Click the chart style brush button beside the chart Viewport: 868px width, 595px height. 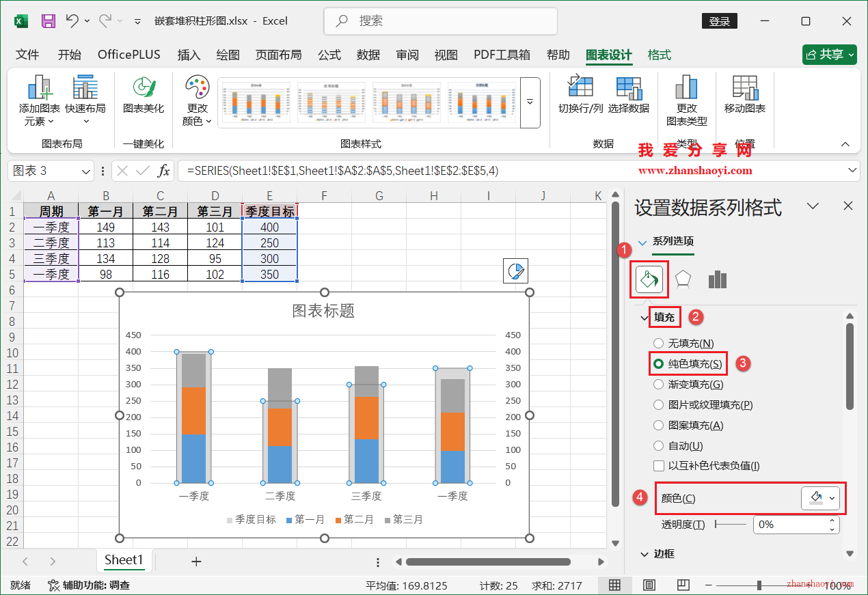515,271
